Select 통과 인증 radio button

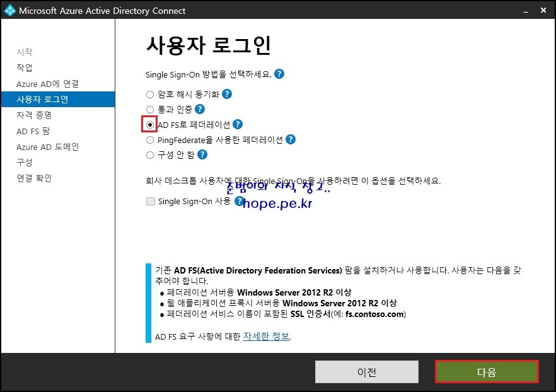(x=150, y=110)
